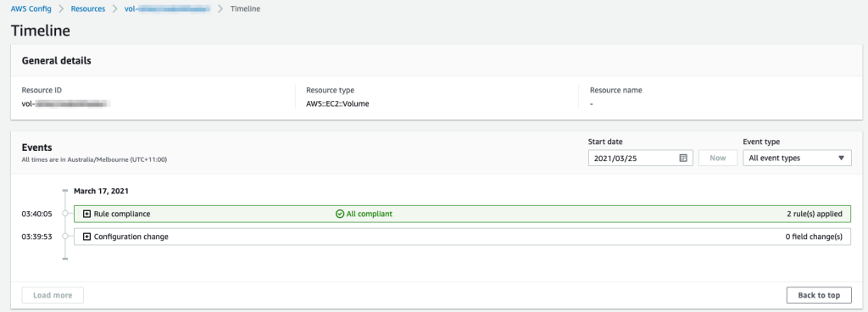This screenshot has width=868, height=312.
Task: Open the calendar picker icon
Action: tap(683, 158)
